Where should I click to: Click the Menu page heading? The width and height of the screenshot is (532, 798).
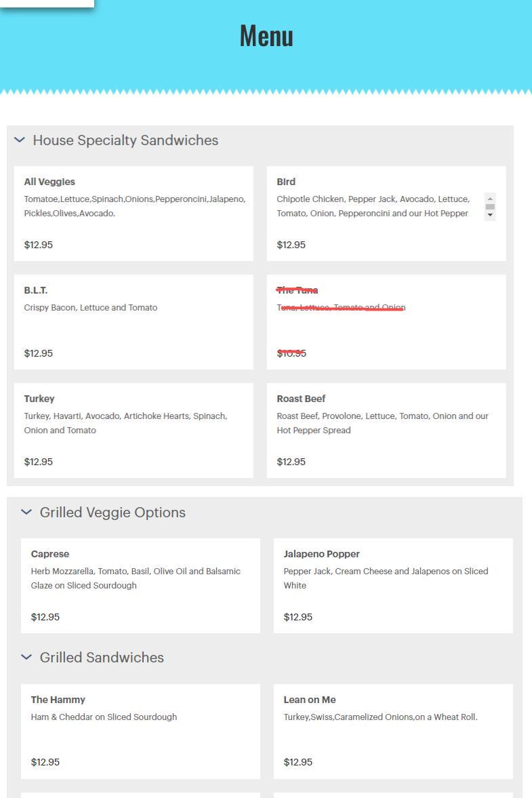[x=266, y=35]
